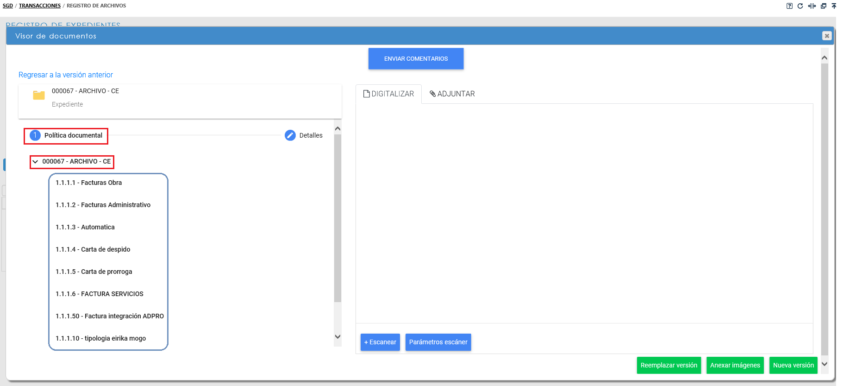Click the + Escanear button
Viewport: 868px width, 386px height.
[x=380, y=342]
